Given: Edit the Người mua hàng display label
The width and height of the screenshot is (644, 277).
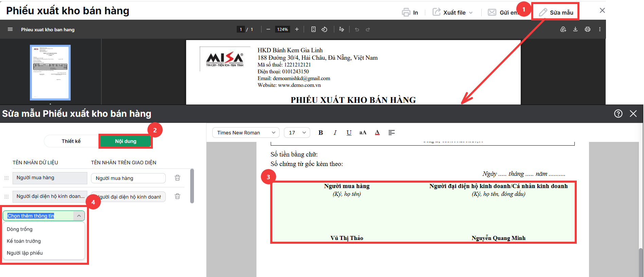Looking at the screenshot, I should pyautogui.click(x=128, y=178).
